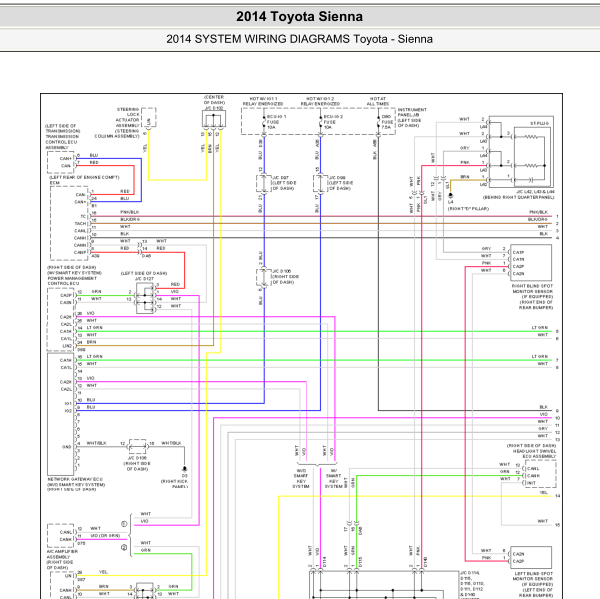
Task: Click the 'NETWORK GATEWAY ECU' label
Action: [x=75, y=479]
